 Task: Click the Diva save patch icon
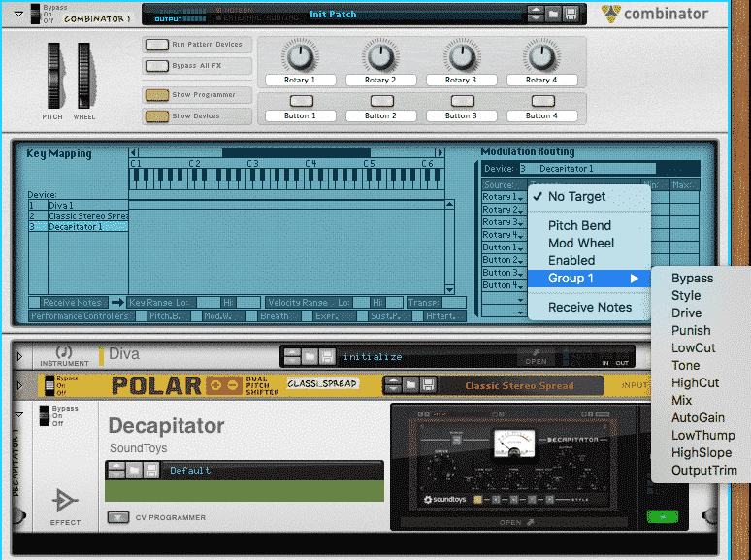tap(327, 357)
